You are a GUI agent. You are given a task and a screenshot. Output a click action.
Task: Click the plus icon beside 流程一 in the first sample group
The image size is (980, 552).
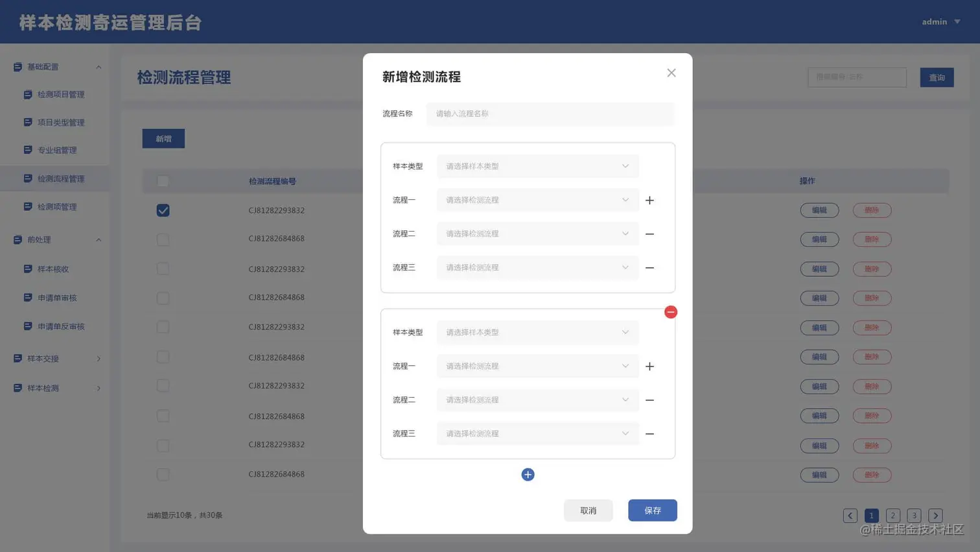(649, 200)
